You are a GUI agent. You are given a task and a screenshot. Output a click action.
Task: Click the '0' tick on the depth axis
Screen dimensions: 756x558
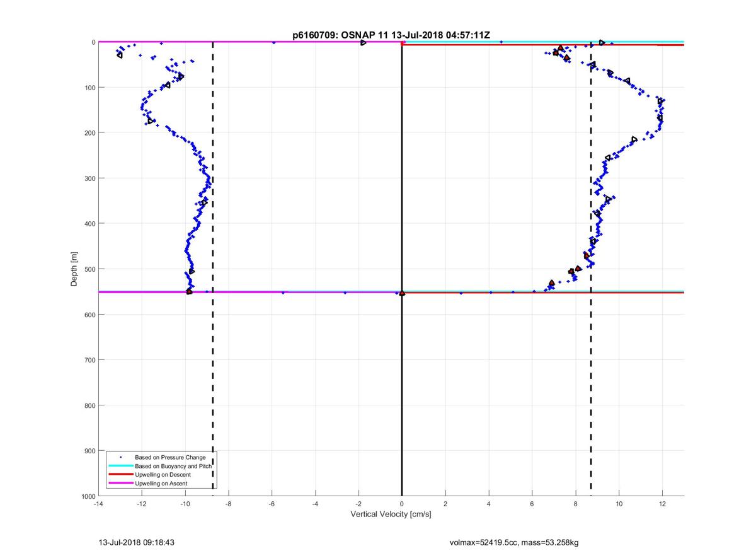tap(93, 42)
